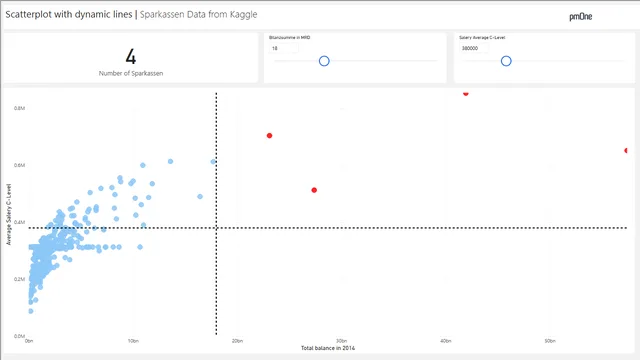Select the blue point on the vertical dotted line
This screenshot has width=640, height=360.
pos(213,162)
